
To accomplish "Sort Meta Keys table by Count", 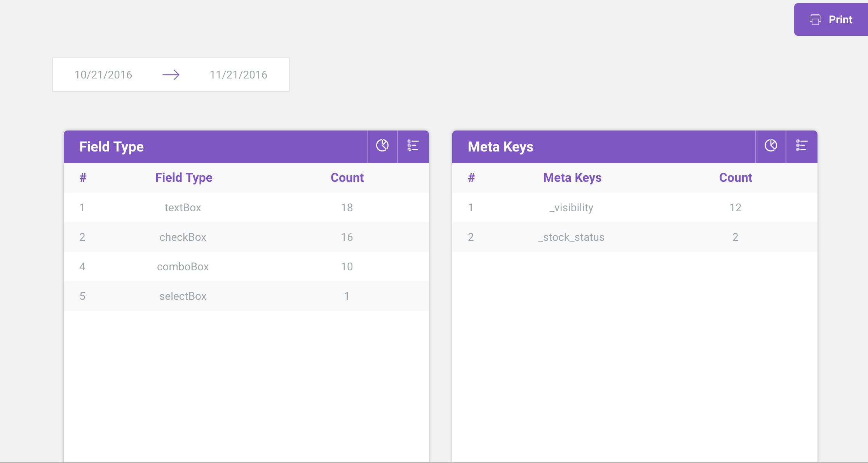I will (736, 178).
